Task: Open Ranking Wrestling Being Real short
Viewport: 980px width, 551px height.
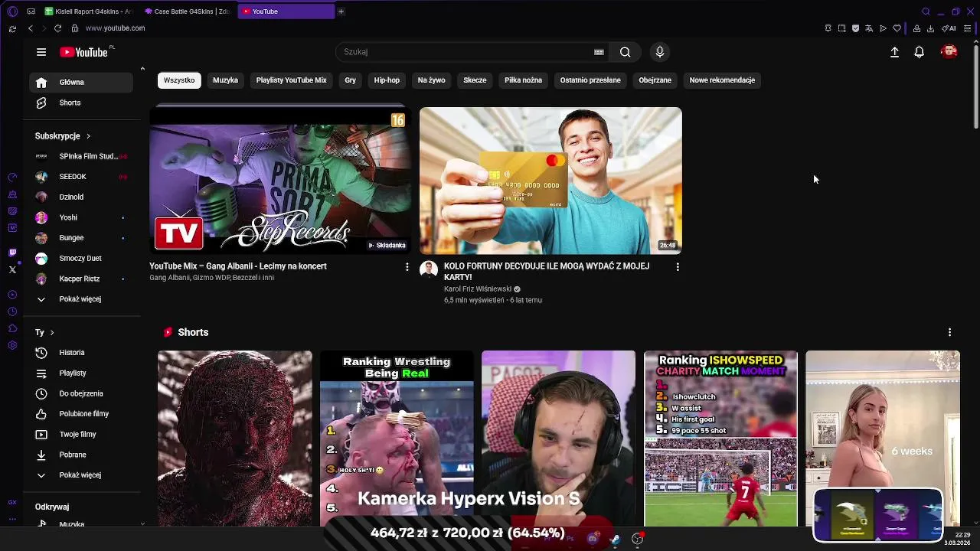Action: coord(397,439)
